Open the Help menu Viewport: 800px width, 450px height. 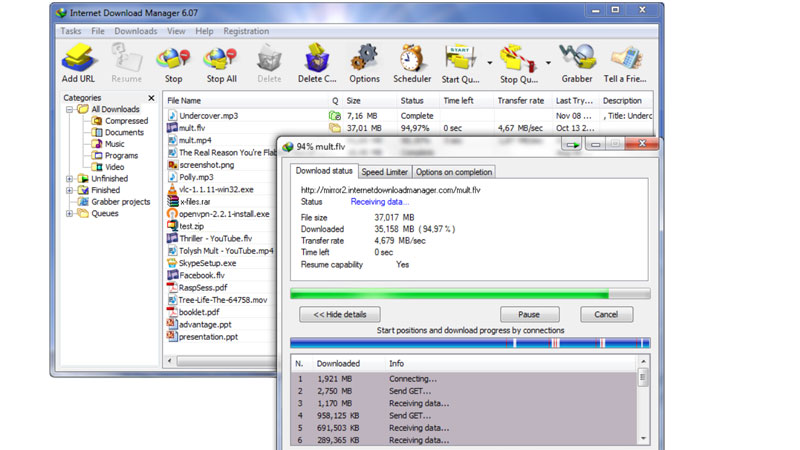pos(204,31)
